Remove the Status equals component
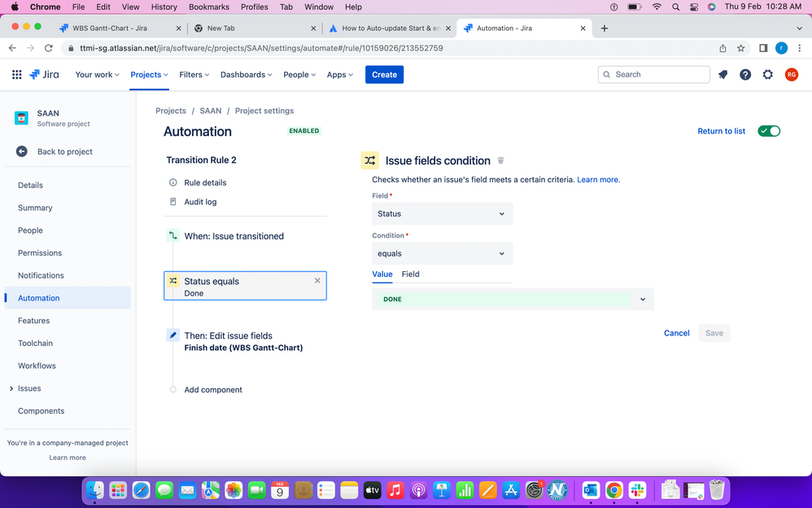Image resolution: width=812 pixels, height=508 pixels. click(x=317, y=280)
